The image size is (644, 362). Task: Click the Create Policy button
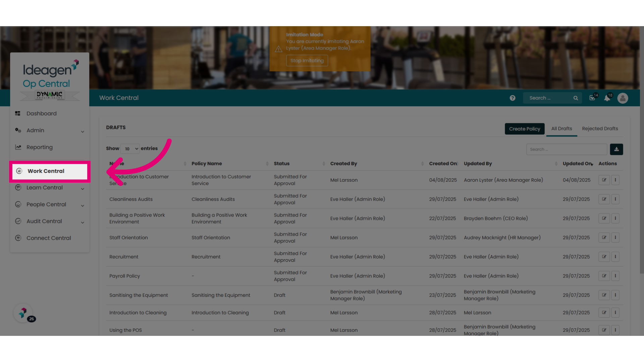coord(524,129)
